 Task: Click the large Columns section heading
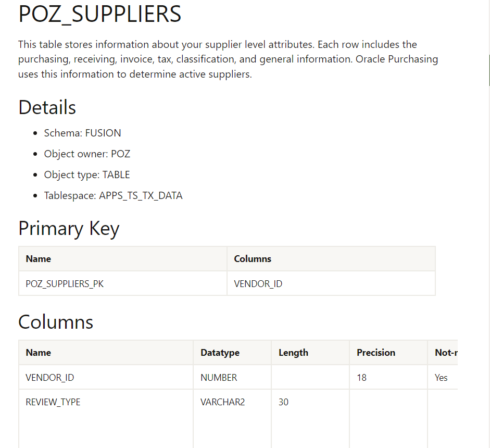pos(56,322)
